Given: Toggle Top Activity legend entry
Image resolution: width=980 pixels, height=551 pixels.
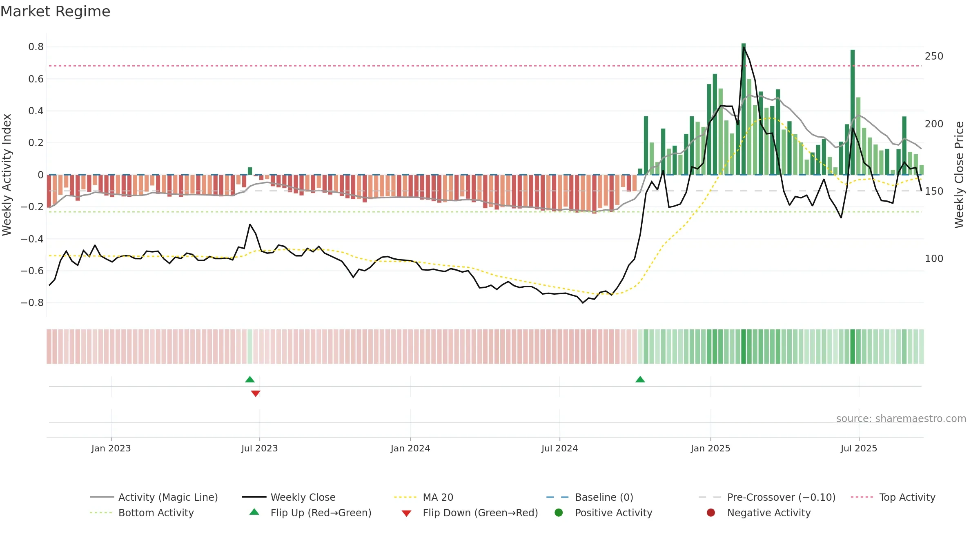Looking at the screenshot, I should (x=893, y=497).
